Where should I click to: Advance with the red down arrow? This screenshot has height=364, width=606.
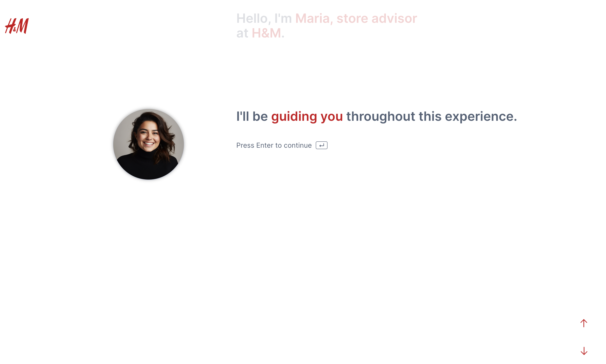[584, 351]
